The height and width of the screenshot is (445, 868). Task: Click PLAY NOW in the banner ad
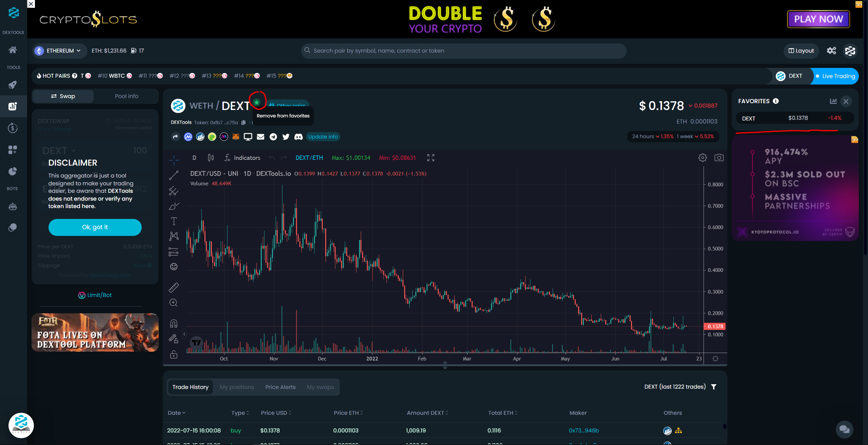[818, 19]
